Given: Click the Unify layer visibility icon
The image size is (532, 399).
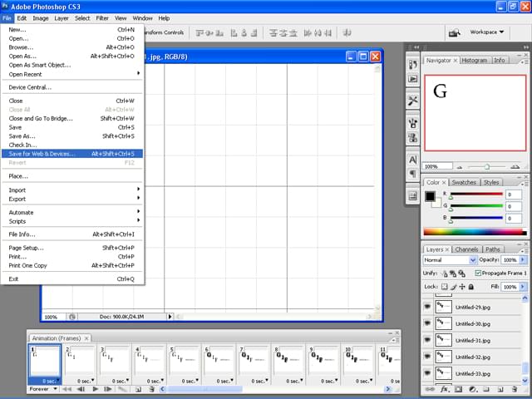Looking at the screenshot, I should pos(452,273).
